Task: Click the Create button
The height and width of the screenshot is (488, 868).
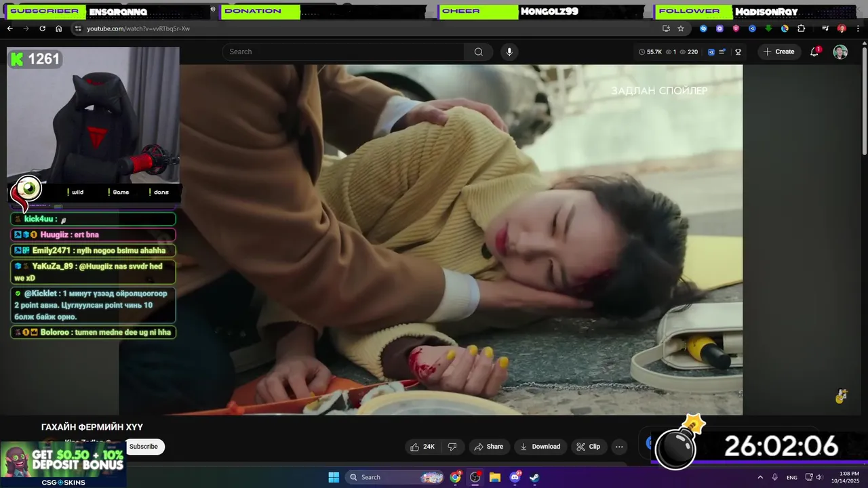Action: 778,52
